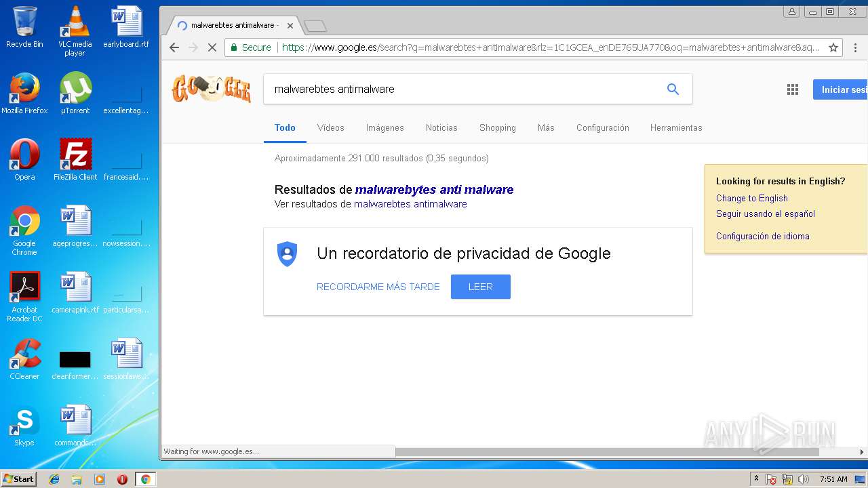This screenshot has height=488, width=868.
Task: Click the volume speaker tray icon
Action: [804, 479]
